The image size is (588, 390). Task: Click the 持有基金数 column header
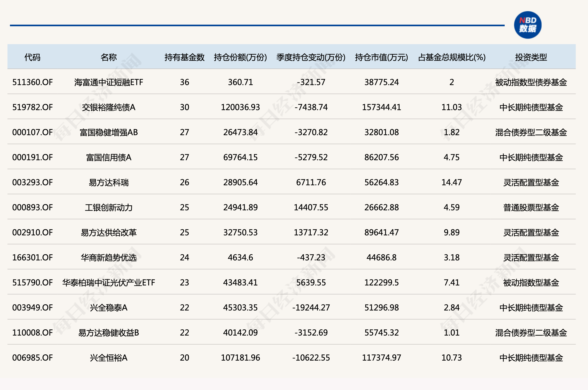184,57
